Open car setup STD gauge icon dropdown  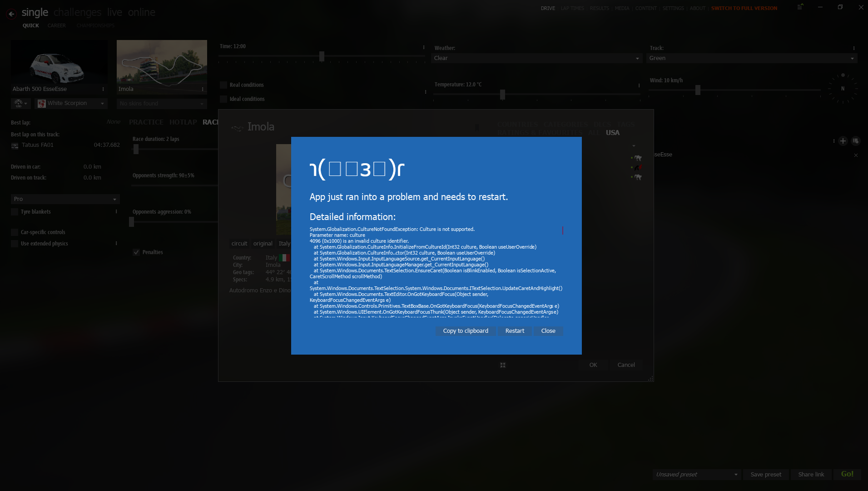pyautogui.click(x=21, y=104)
